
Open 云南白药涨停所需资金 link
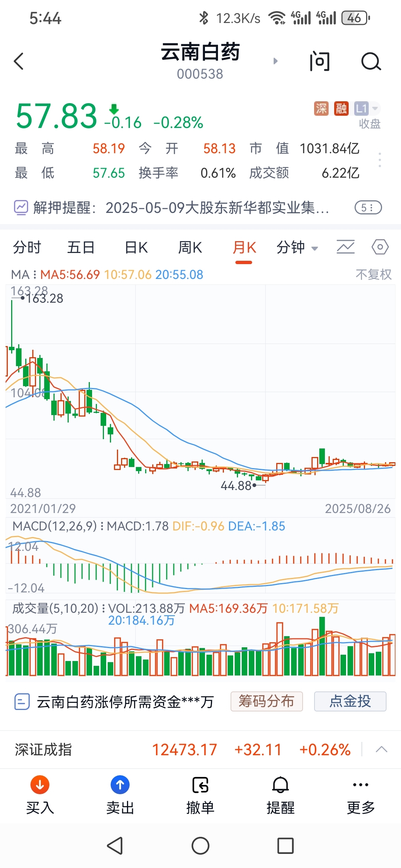click(x=125, y=702)
